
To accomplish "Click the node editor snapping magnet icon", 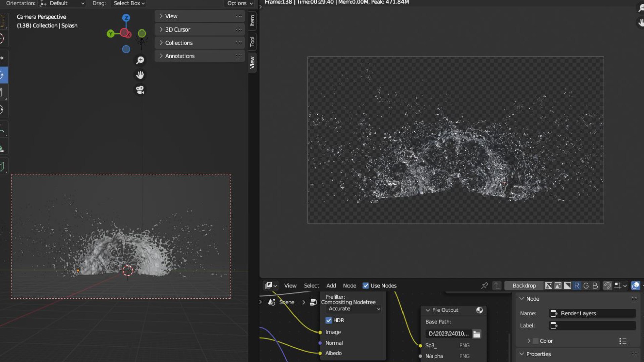I will click(x=607, y=286).
